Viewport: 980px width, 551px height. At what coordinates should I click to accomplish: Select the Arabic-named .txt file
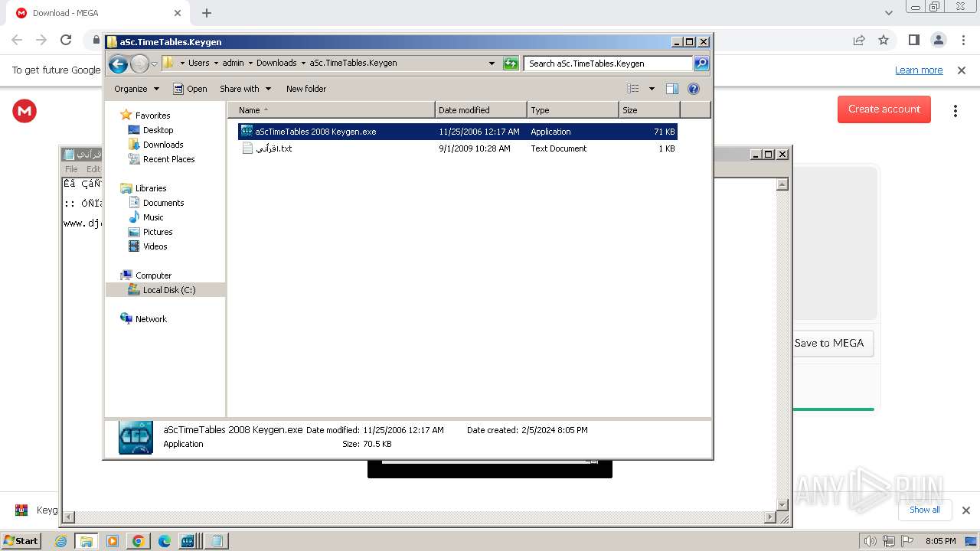(457, 148)
